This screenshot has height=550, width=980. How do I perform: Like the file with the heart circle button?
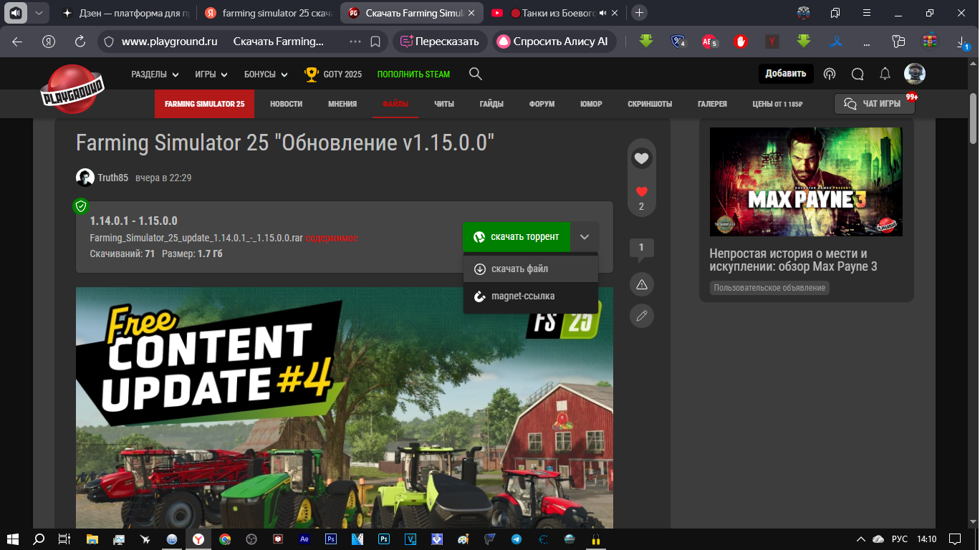click(641, 158)
